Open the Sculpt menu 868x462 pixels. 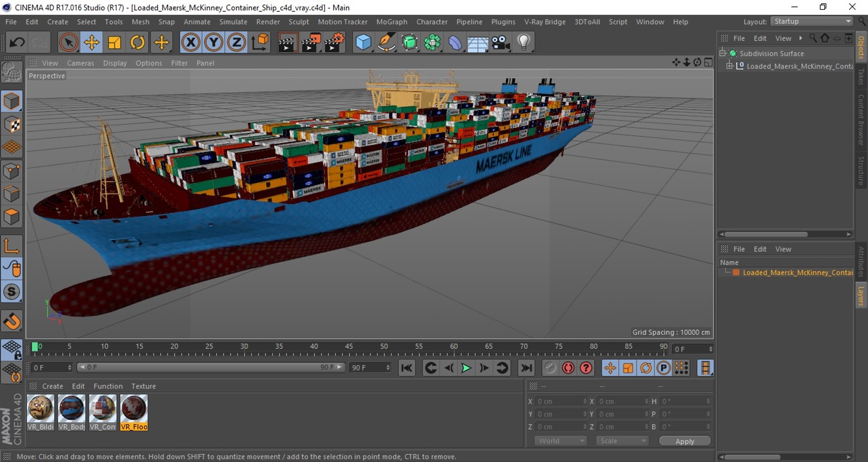(x=299, y=22)
